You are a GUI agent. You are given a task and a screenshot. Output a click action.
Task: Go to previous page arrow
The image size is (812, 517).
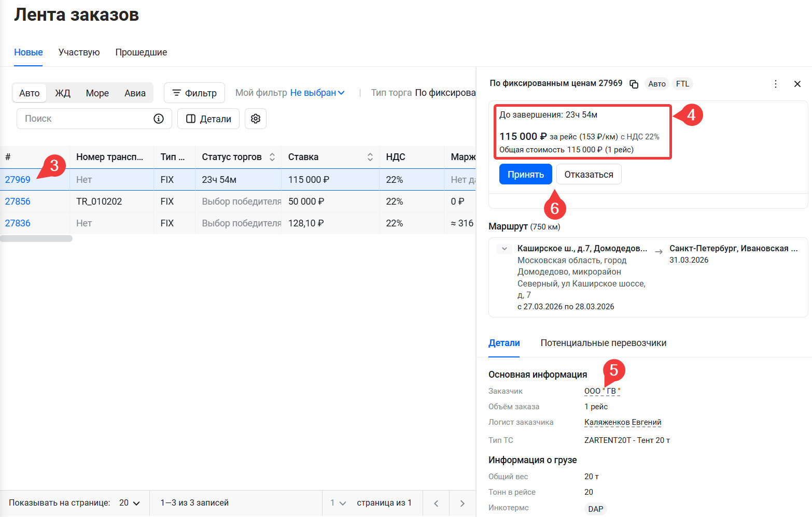click(x=436, y=503)
